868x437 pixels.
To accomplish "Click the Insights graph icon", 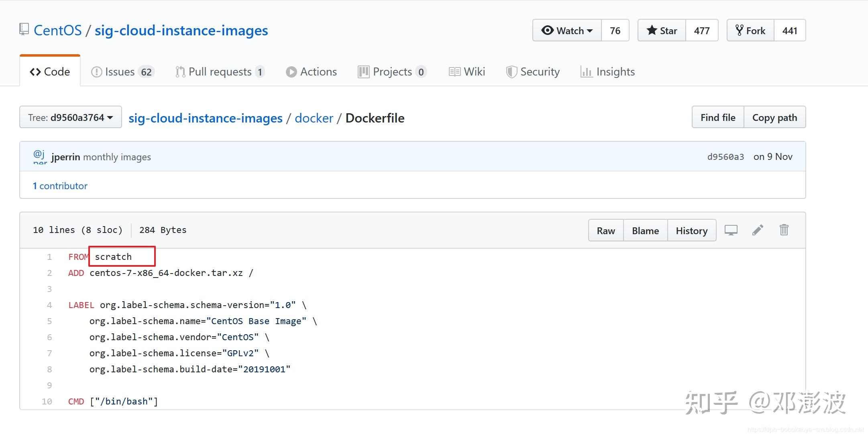I will [x=587, y=71].
